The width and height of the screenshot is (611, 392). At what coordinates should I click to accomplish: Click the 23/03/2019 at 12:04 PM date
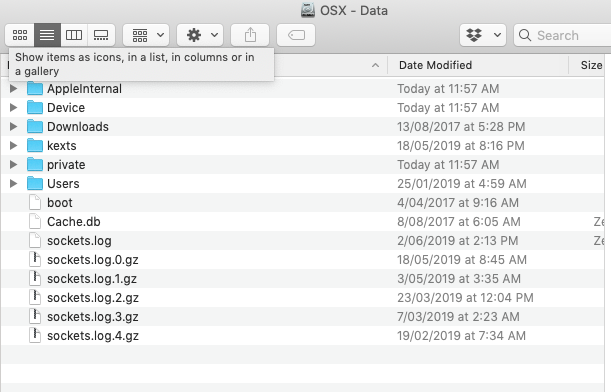(x=465, y=298)
